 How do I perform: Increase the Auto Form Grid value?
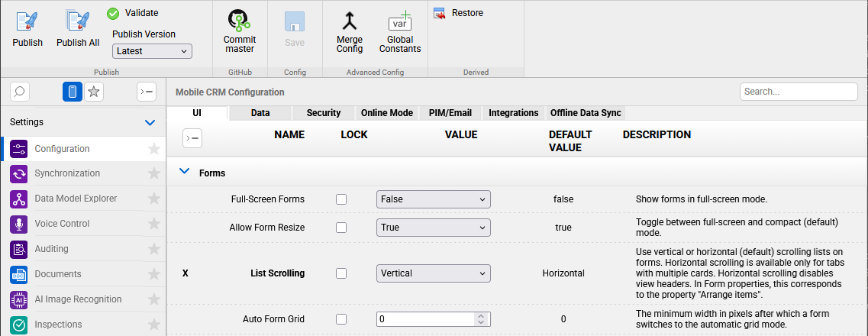click(481, 316)
